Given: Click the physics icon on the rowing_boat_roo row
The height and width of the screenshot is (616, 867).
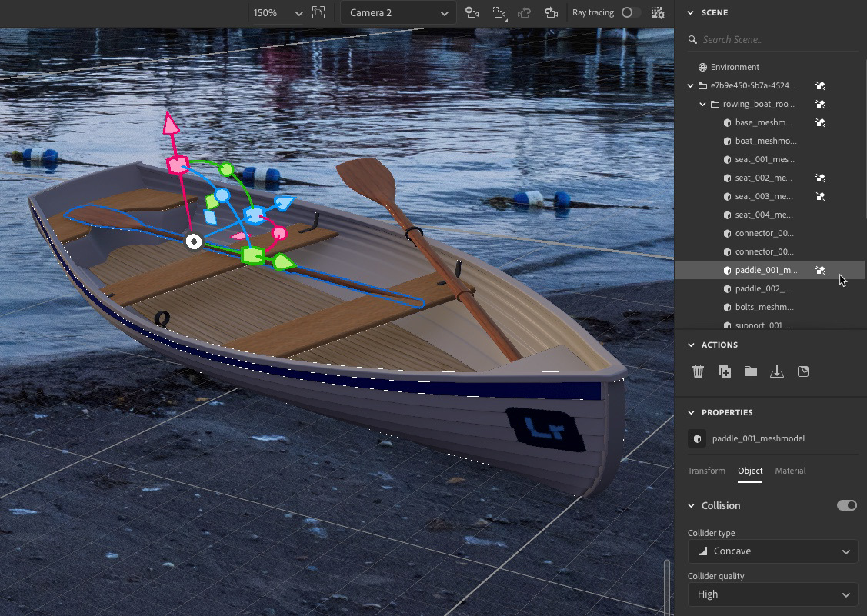Looking at the screenshot, I should tap(821, 104).
